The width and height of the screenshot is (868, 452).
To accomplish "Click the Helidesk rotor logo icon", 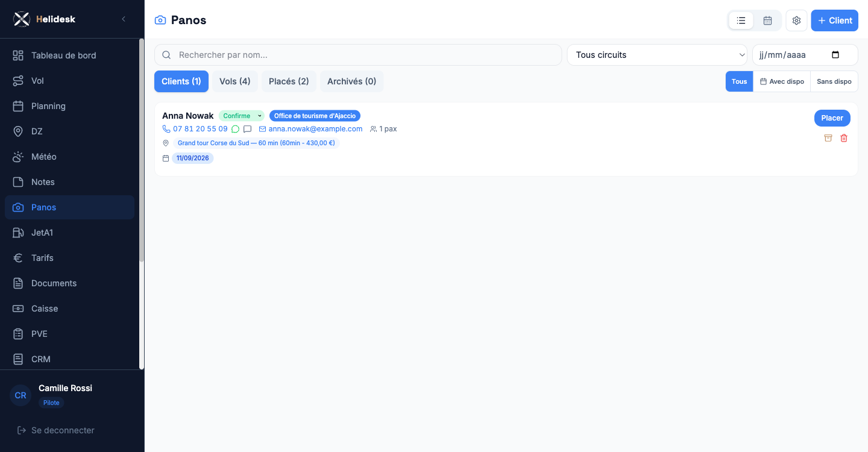I will coord(22,19).
